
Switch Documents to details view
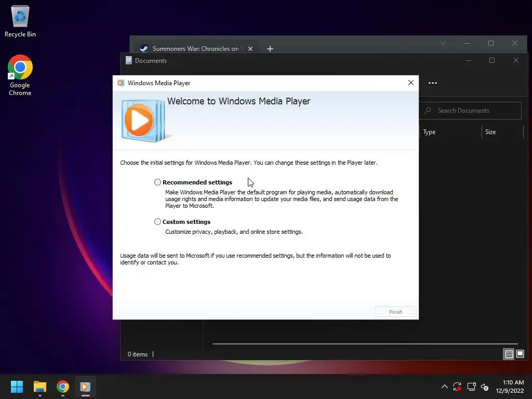click(x=509, y=354)
